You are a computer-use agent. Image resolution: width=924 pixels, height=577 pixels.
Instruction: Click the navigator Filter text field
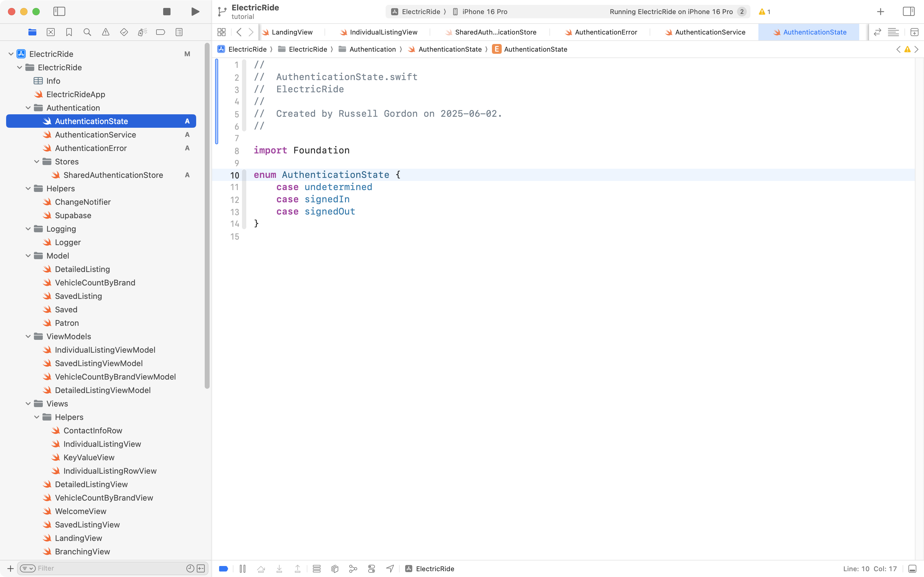111,568
